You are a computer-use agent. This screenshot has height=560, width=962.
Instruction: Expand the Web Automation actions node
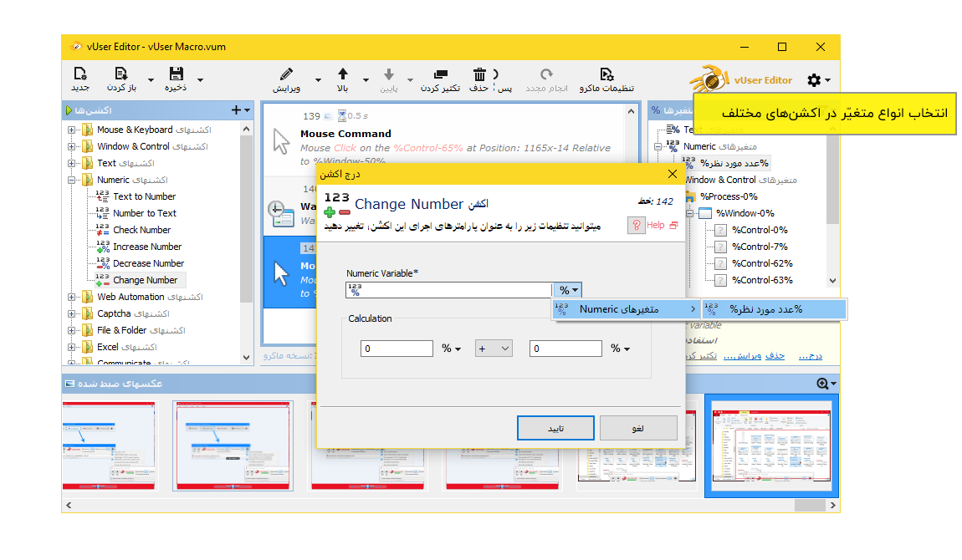pyautogui.click(x=72, y=297)
